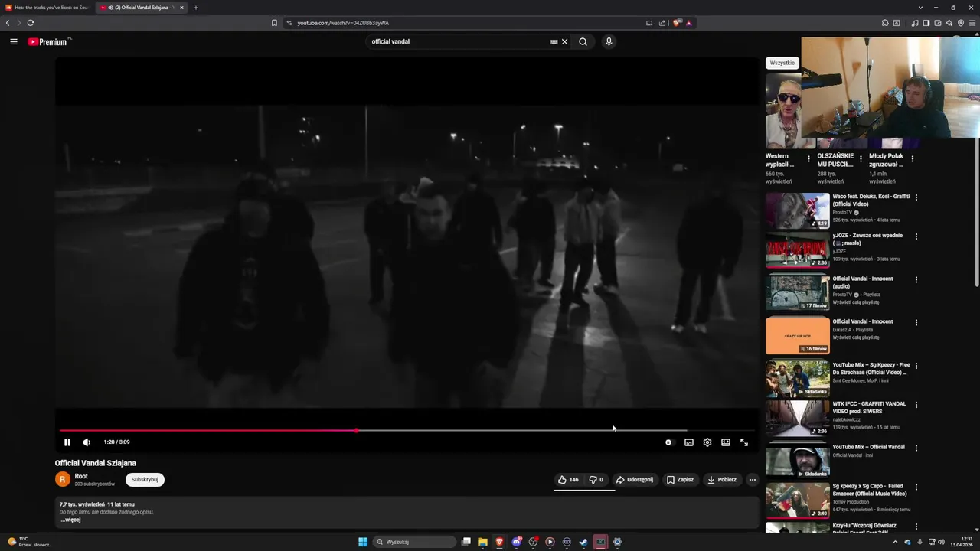Subscribe to Root with Subskrybuj
Viewport: 980px width, 551px height.
(145, 480)
